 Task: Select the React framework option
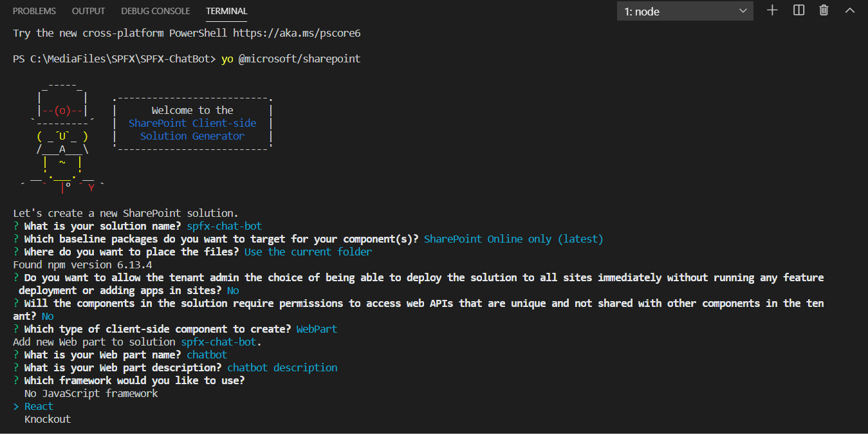point(38,405)
